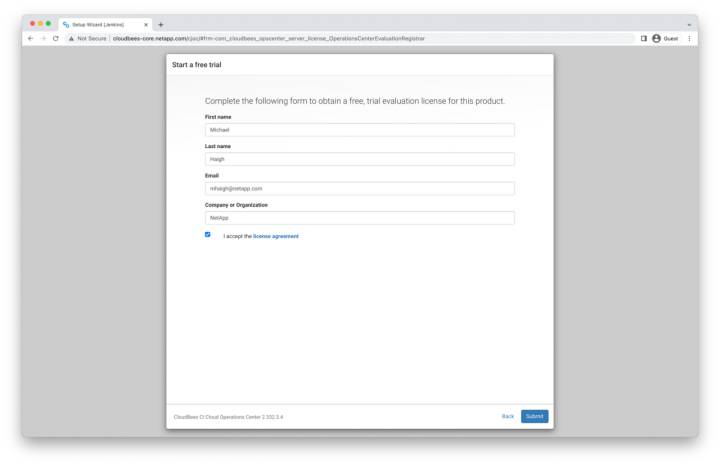The image size is (720, 467).
Task: Select the Email input field
Action: point(359,188)
